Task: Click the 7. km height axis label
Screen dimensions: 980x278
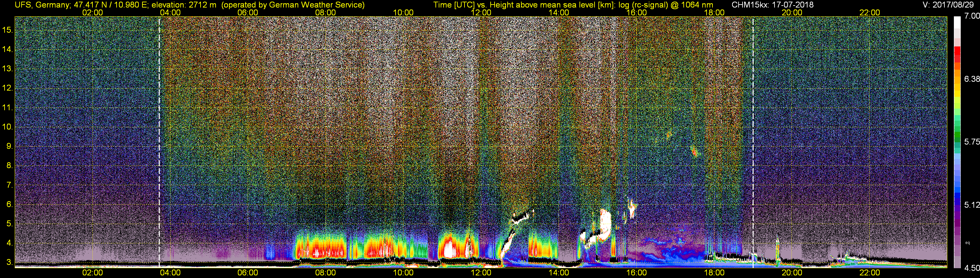Action: (x=9, y=185)
